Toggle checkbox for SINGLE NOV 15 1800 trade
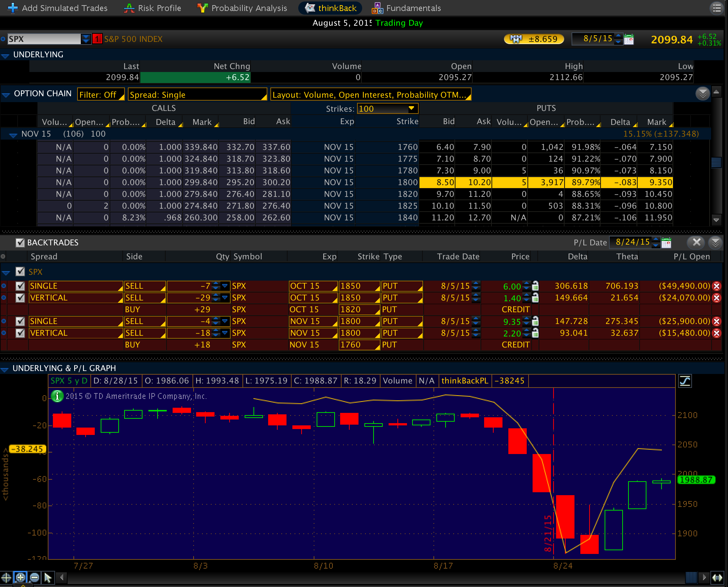Screen dimensions: 728x587 coord(20,321)
